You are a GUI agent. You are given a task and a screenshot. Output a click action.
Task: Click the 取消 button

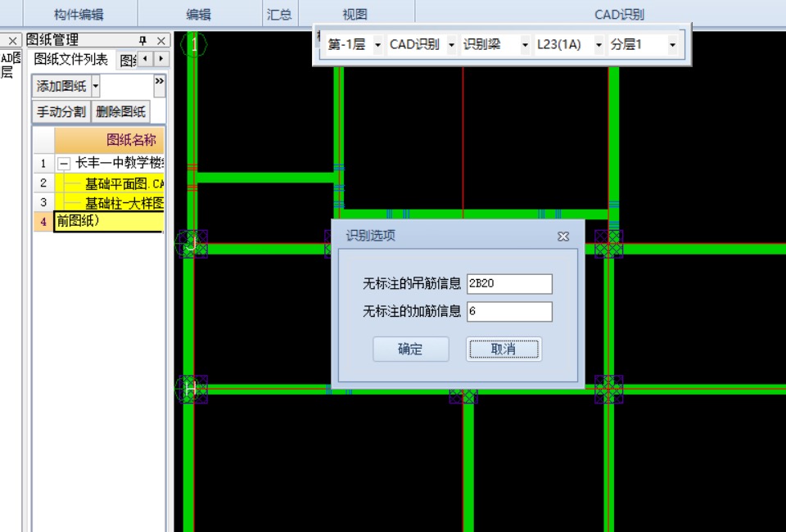[x=504, y=349]
